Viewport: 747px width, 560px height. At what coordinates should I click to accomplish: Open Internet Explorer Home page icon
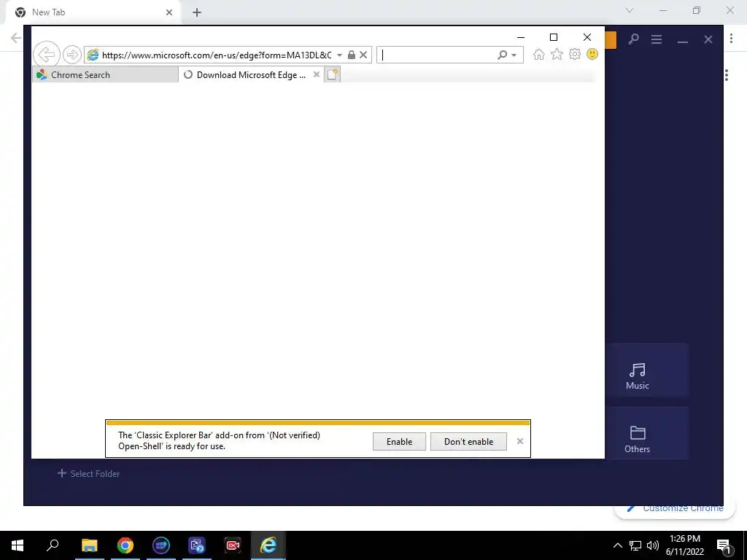point(539,54)
